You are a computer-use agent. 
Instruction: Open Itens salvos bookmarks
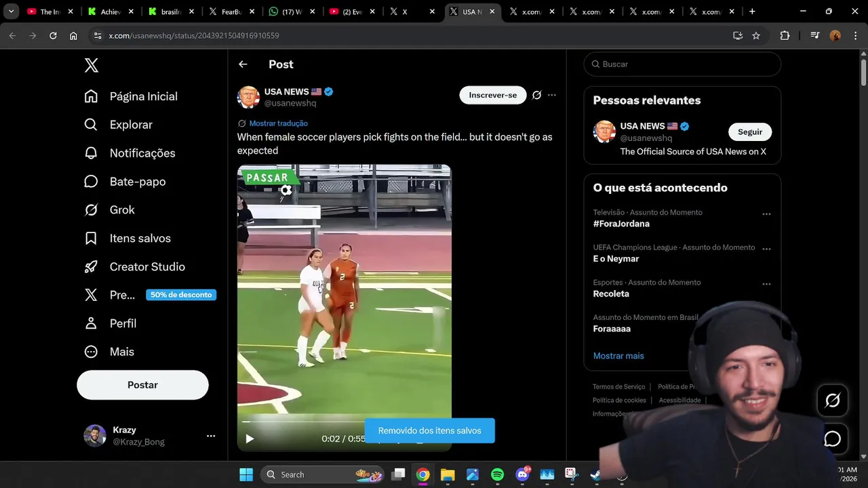pyautogui.click(x=127, y=239)
